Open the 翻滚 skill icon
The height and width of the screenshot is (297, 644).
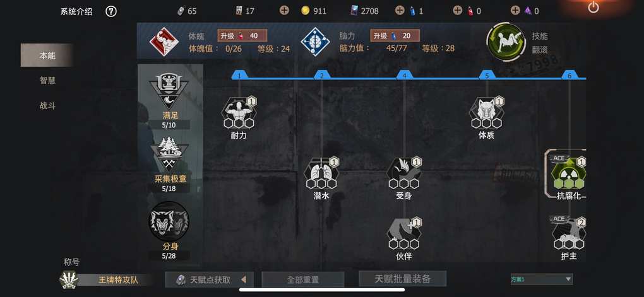point(506,42)
